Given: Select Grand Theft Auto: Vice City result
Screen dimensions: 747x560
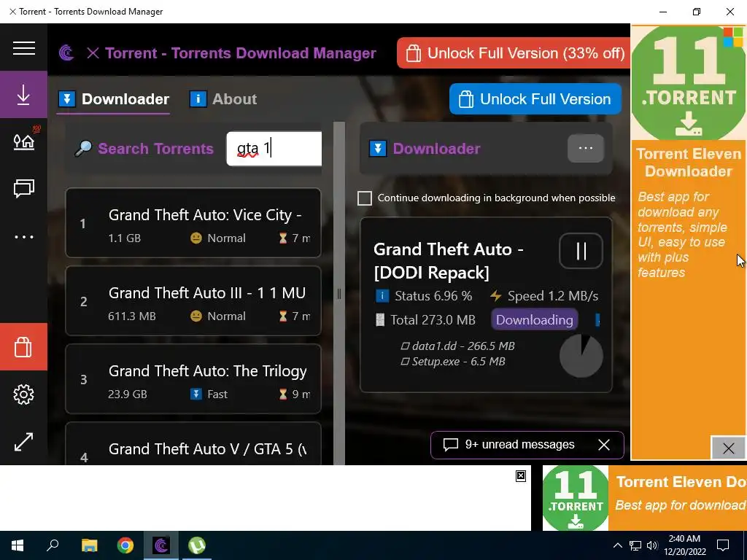Looking at the screenshot, I should tap(193, 223).
